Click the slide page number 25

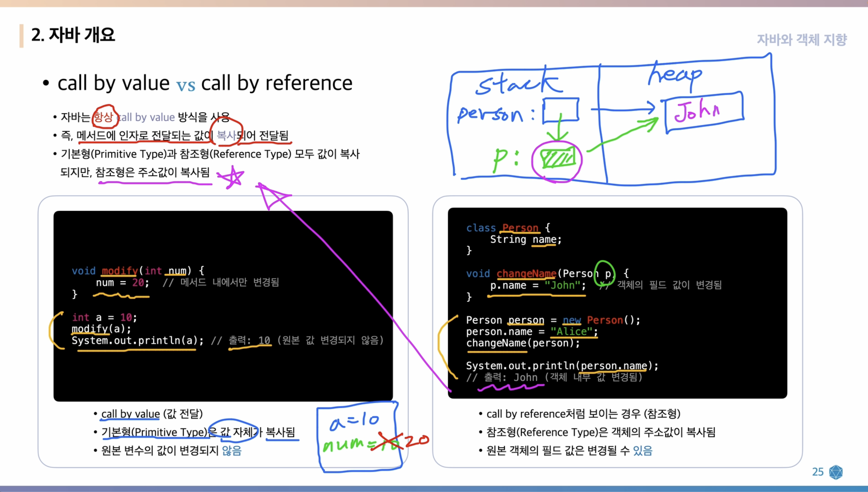pyautogui.click(x=818, y=472)
